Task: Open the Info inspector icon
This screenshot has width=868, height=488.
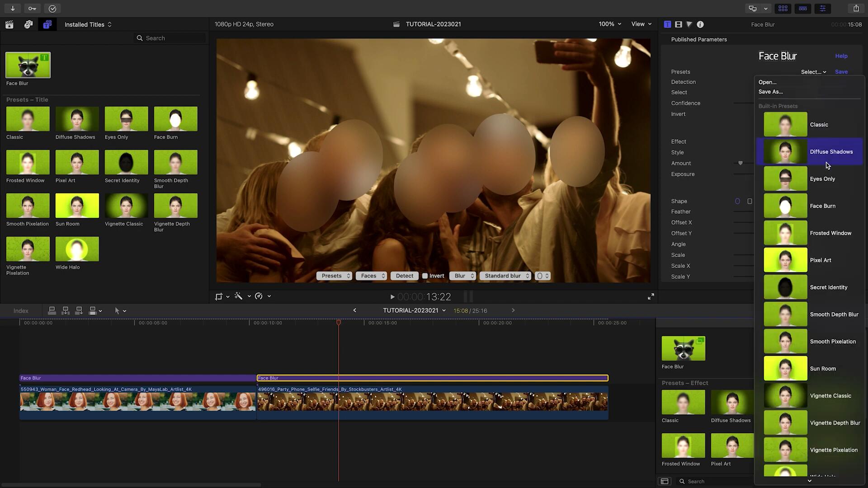Action: pyautogui.click(x=700, y=24)
